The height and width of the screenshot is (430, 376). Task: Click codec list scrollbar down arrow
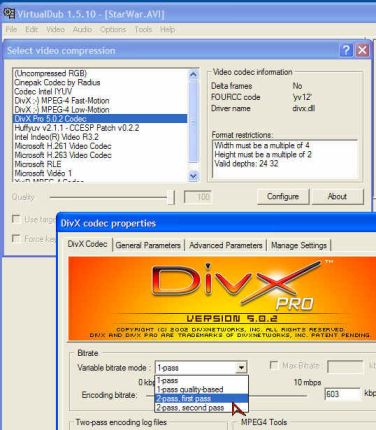193,175
